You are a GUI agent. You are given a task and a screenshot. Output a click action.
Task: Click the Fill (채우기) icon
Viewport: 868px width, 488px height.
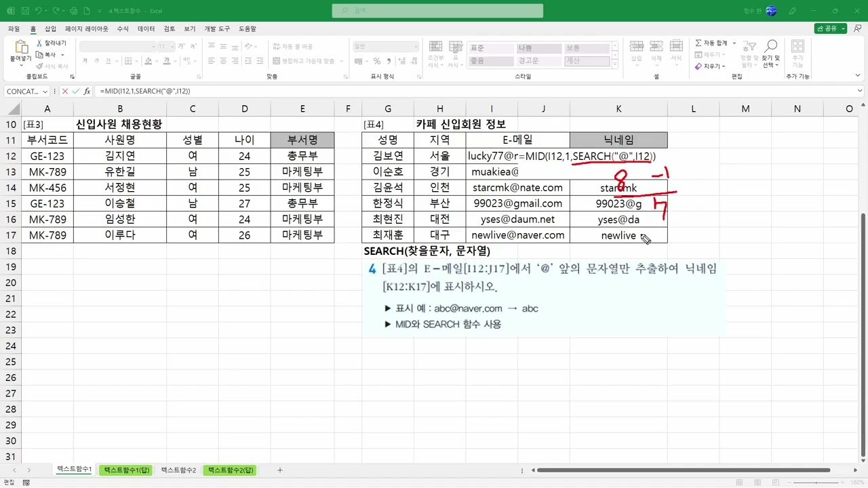(698, 55)
